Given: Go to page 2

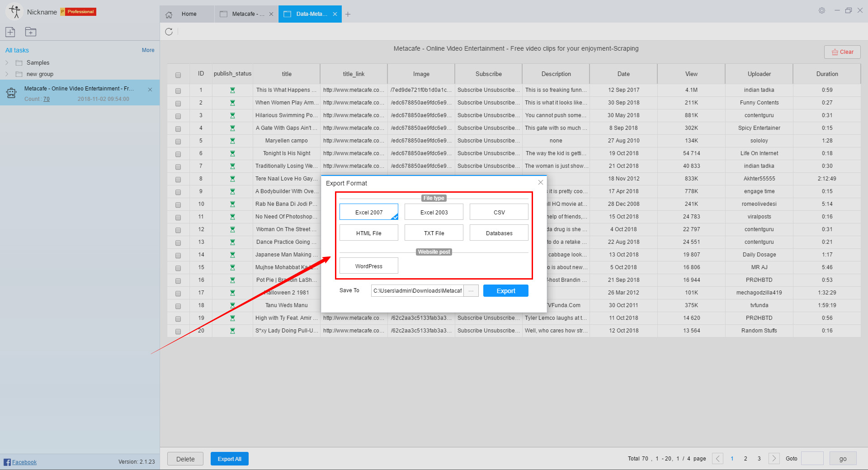Looking at the screenshot, I should (745, 459).
